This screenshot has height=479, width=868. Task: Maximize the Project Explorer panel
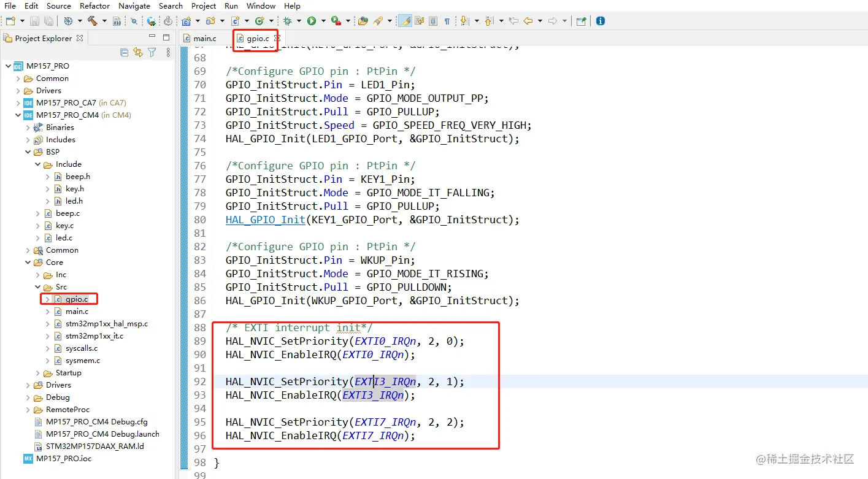(166, 37)
